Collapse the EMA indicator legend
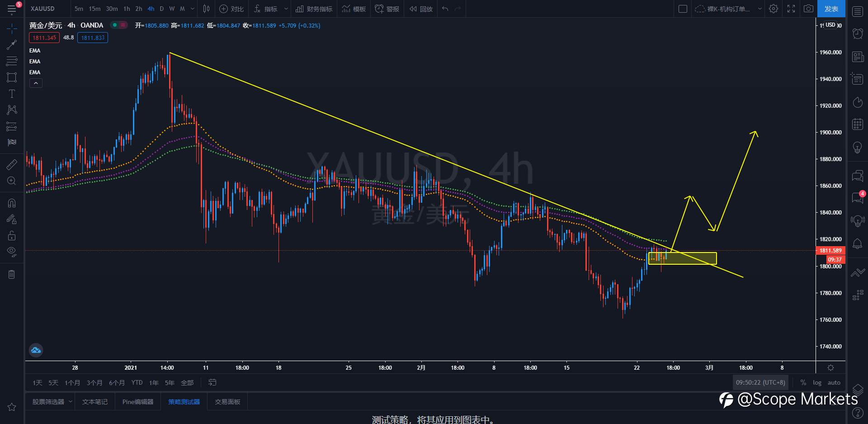The height and width of the screenshot is (424, 868). click(x=36, y=83)
